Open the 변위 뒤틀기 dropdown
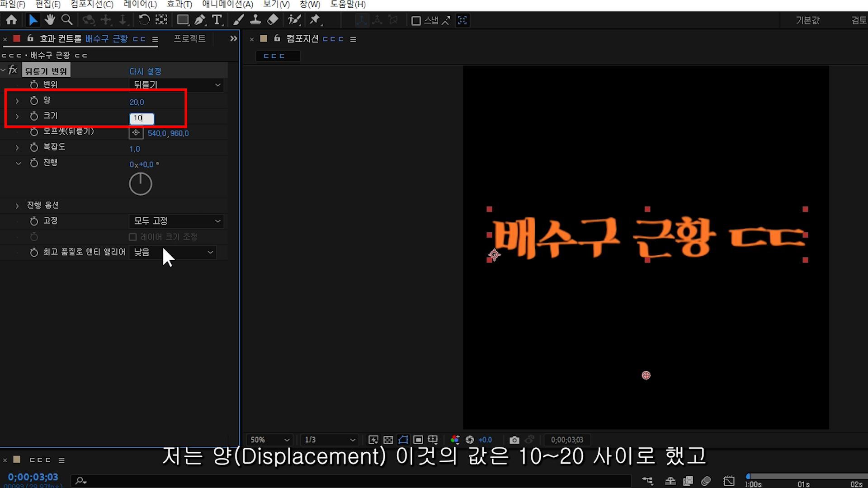 point(176,84)
